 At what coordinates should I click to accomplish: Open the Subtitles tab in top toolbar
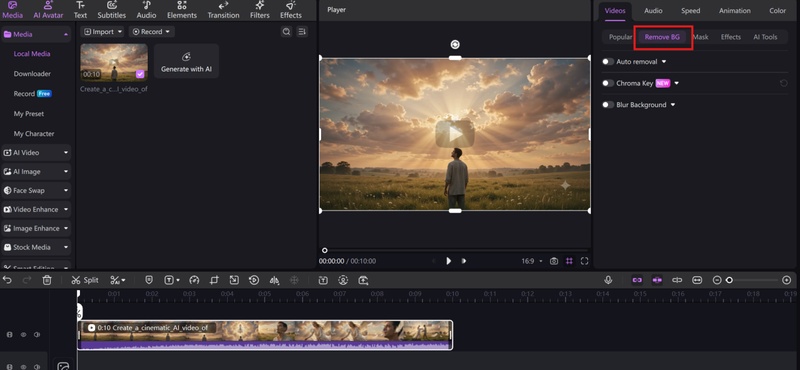tap(112, 10)
